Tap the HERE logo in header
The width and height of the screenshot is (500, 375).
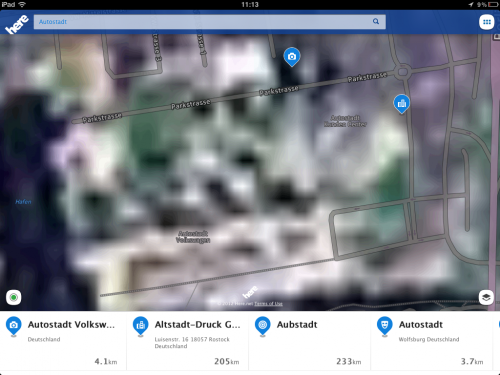(17, 24)
